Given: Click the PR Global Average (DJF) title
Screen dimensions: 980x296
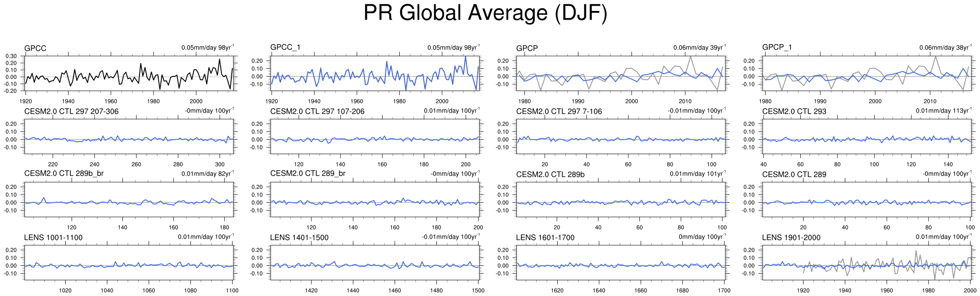Looking at the screenshot, I should point(485,13).
